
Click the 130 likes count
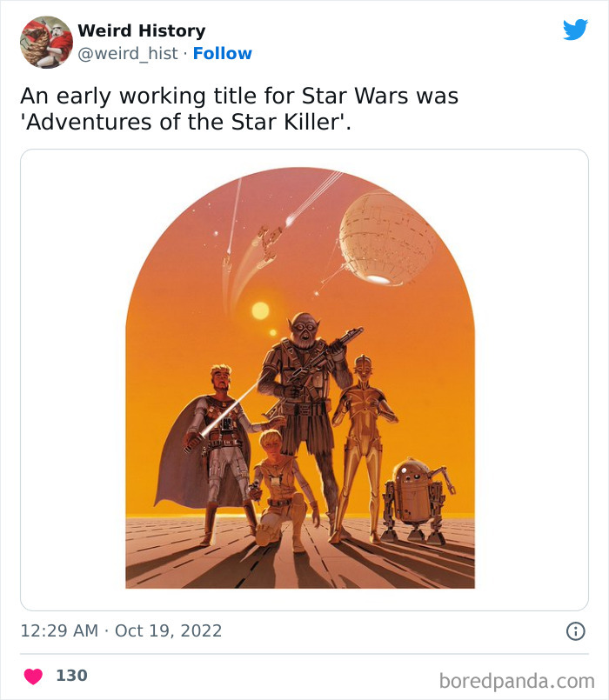(71, 676)
